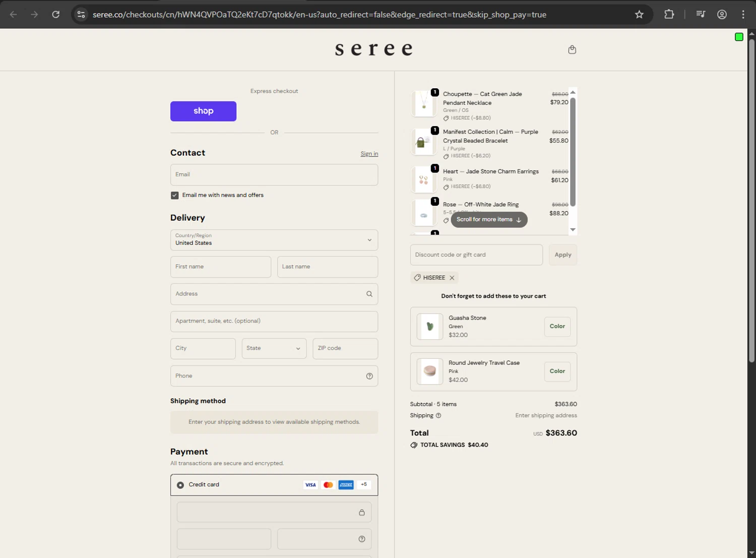Screen dimensions: 756x558
Task: Open the browser profile icon
Action: 722,15
